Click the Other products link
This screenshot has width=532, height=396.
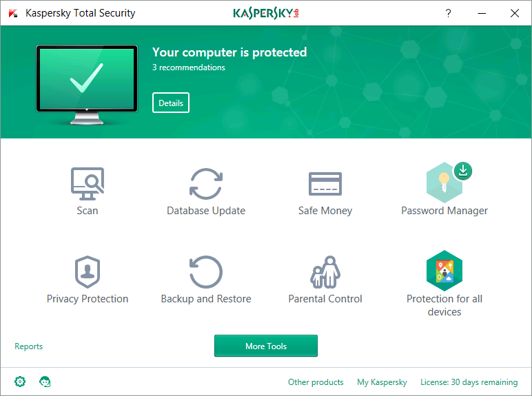point(316,382)
